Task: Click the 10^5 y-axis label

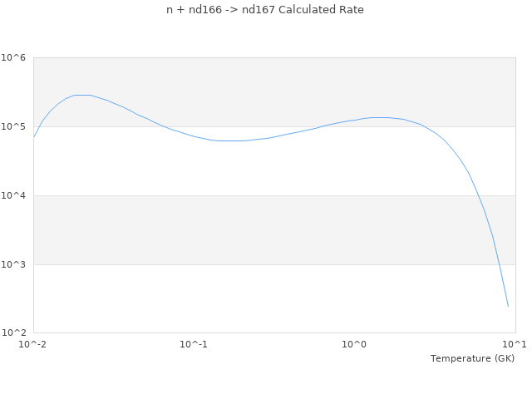Action: point(13,127)
